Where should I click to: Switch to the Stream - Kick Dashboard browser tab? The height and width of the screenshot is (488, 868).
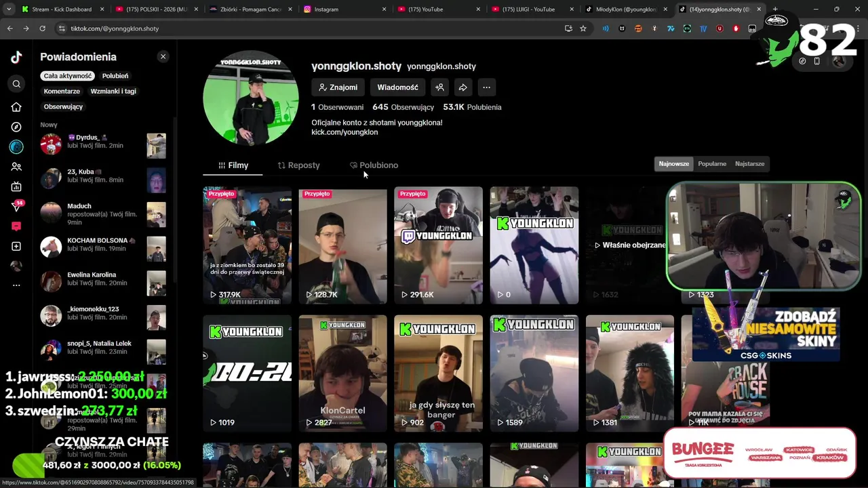click(x=62, y=9)
